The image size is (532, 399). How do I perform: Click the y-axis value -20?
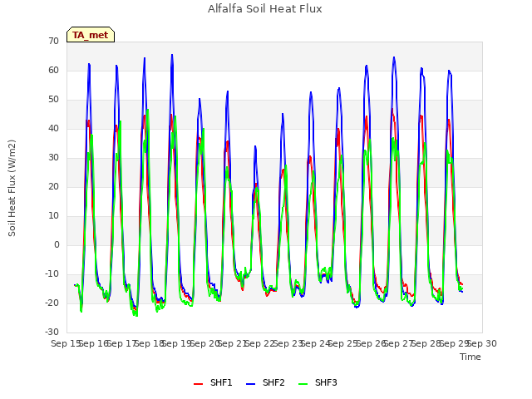[x=52, y=303]
